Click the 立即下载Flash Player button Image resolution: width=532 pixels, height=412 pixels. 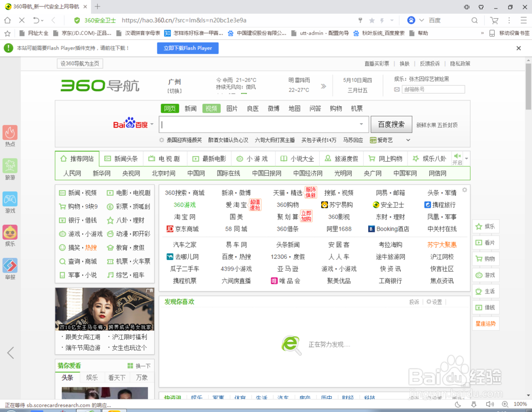(187, 48)
